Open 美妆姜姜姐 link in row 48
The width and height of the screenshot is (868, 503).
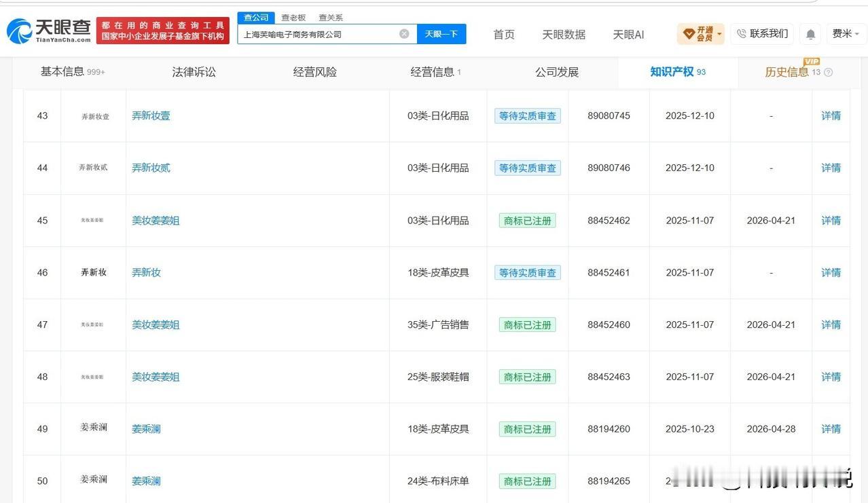click(x=156, y=377)
